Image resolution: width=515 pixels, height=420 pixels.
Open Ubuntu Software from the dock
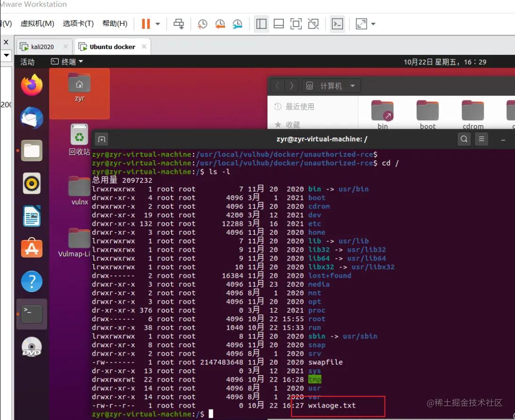(32, 249)
